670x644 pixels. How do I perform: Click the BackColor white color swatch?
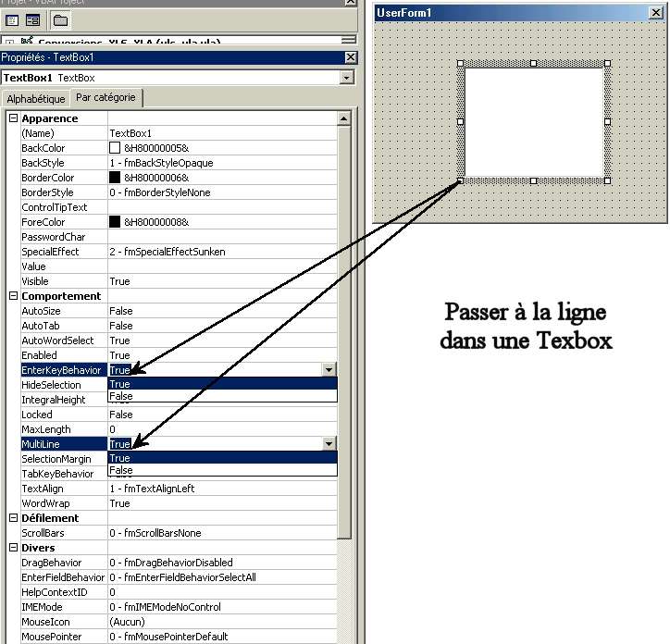click(115, 148)
